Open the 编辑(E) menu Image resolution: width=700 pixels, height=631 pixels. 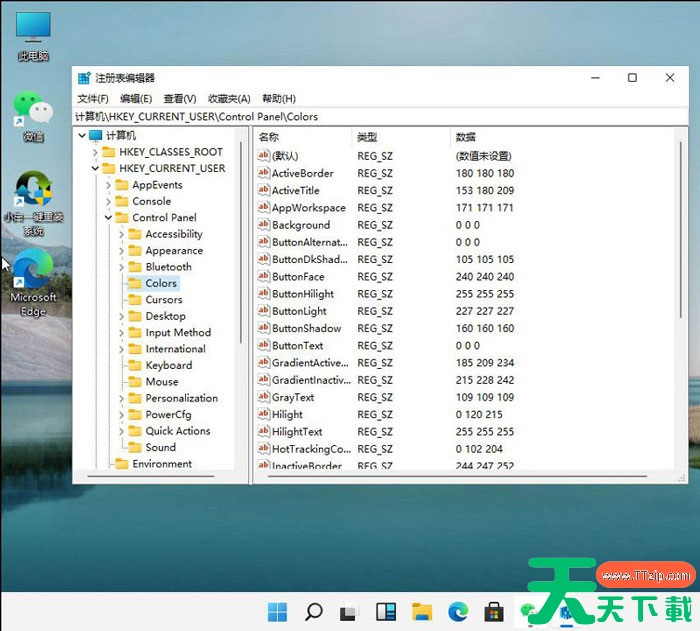click(136, 99)
